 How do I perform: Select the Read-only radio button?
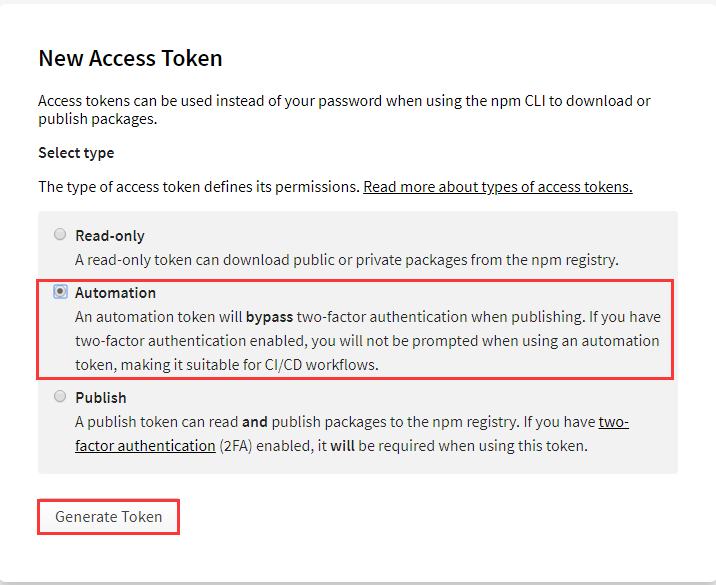(60, 235)
